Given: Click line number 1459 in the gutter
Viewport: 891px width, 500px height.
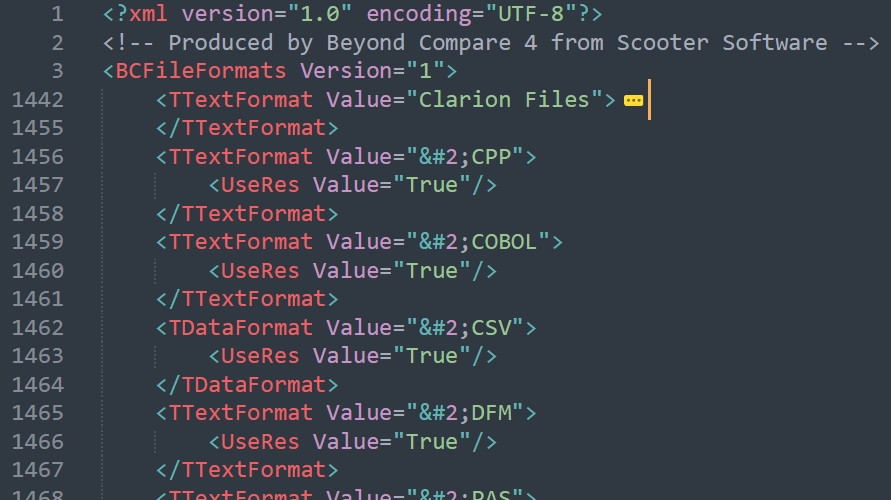Looking at the screenshot, I should 37,243.
